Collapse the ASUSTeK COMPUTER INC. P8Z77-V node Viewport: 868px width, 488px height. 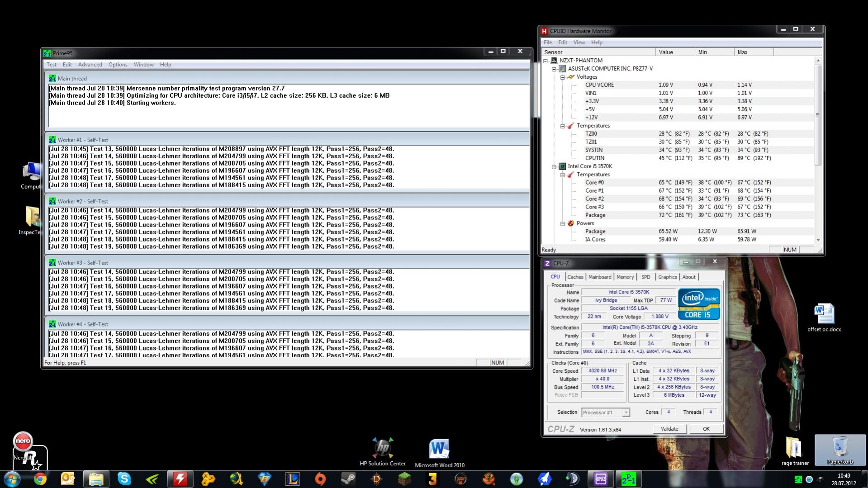[554, 69]
